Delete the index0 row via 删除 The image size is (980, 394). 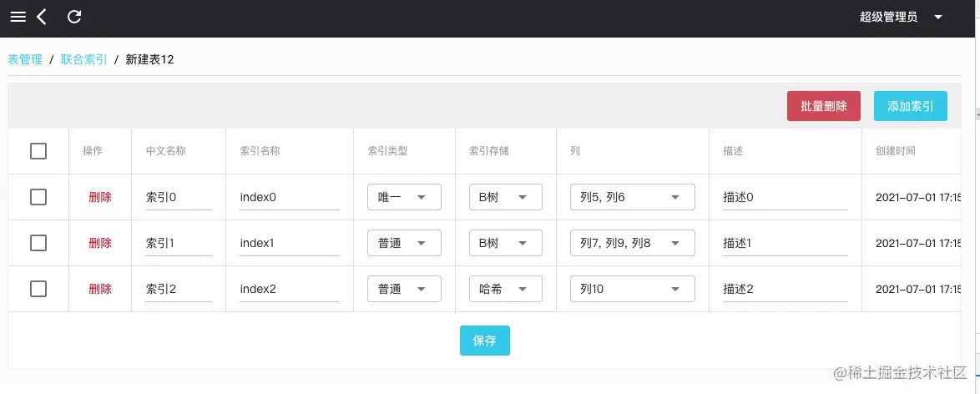click(100, 197)
